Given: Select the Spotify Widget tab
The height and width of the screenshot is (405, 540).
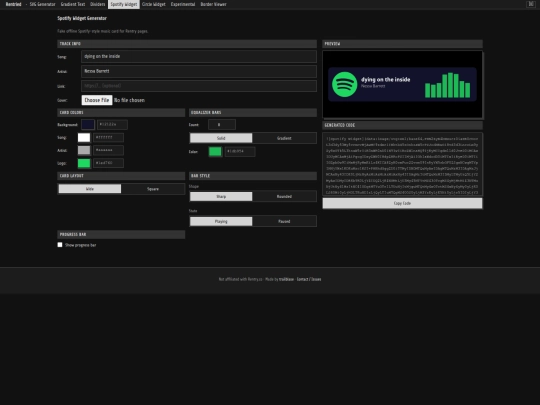Looking at the screenshot, I should [x=124, y=4].
